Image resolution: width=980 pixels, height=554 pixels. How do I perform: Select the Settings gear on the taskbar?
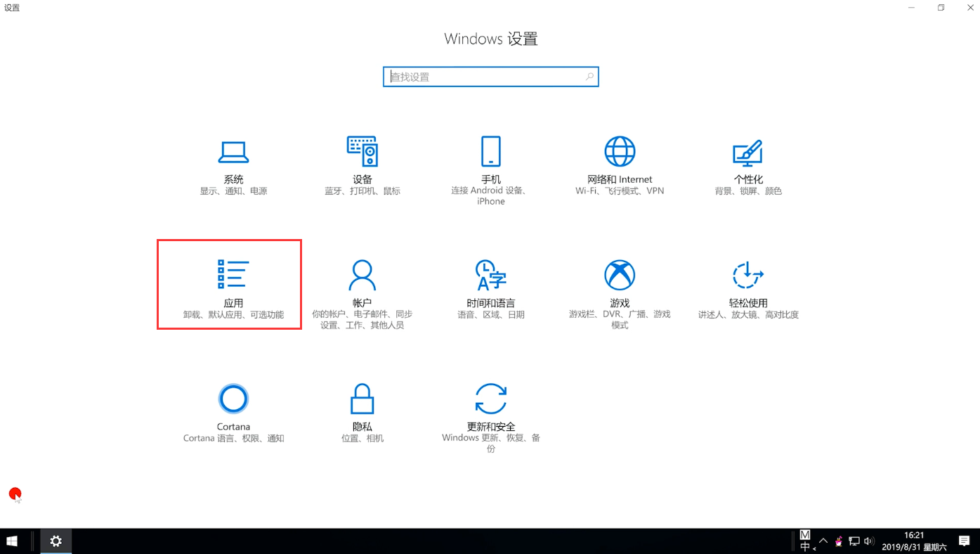[x=55, y=541]
